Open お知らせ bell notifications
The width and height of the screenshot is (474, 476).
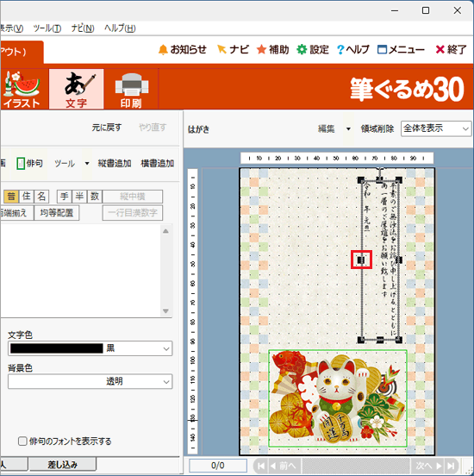pos(183,49)
